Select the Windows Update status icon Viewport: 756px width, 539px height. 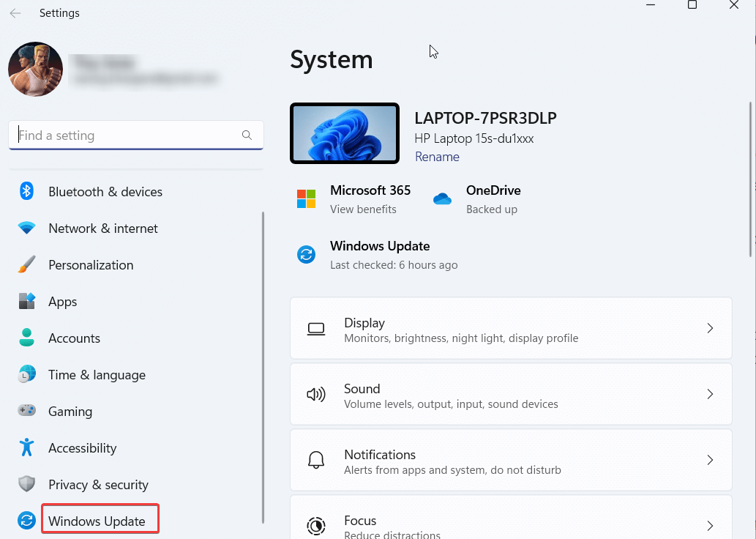(x=306, y=254)
